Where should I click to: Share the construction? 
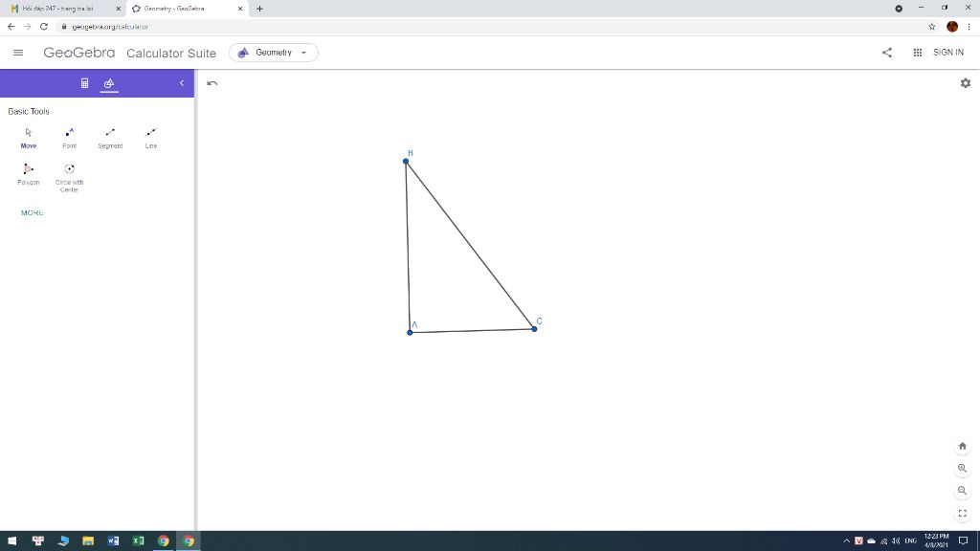(887, 53)
